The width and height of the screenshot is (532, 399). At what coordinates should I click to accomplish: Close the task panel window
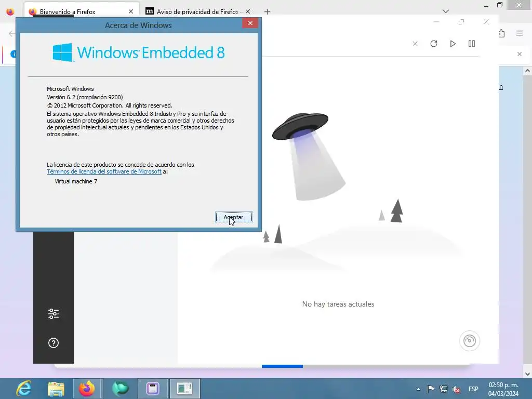click(486, 22)
